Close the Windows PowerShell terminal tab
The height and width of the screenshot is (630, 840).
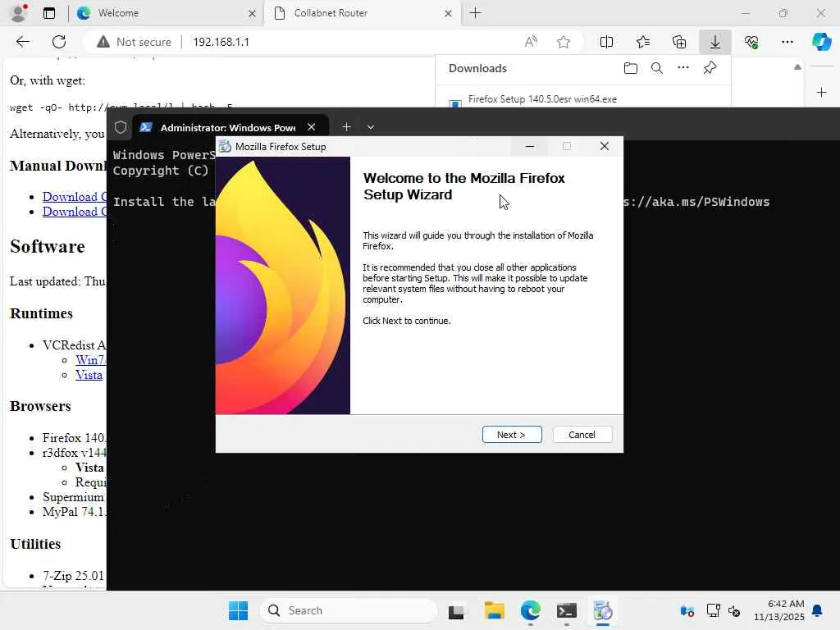311,127
